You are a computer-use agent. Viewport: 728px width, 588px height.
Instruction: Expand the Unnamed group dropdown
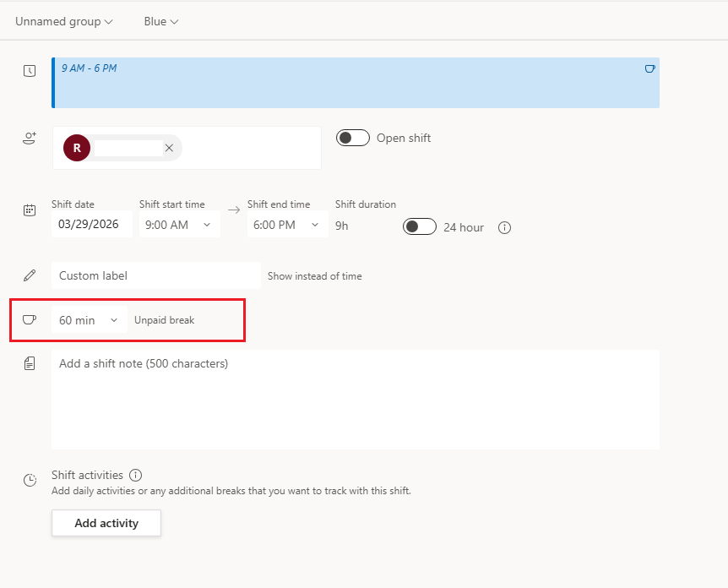coord(64,21)
